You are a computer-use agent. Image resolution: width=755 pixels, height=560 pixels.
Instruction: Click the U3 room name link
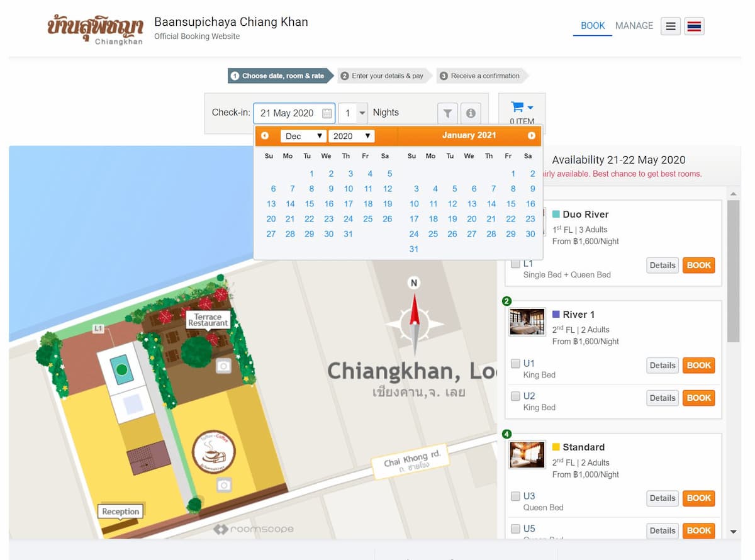point(529,496)
